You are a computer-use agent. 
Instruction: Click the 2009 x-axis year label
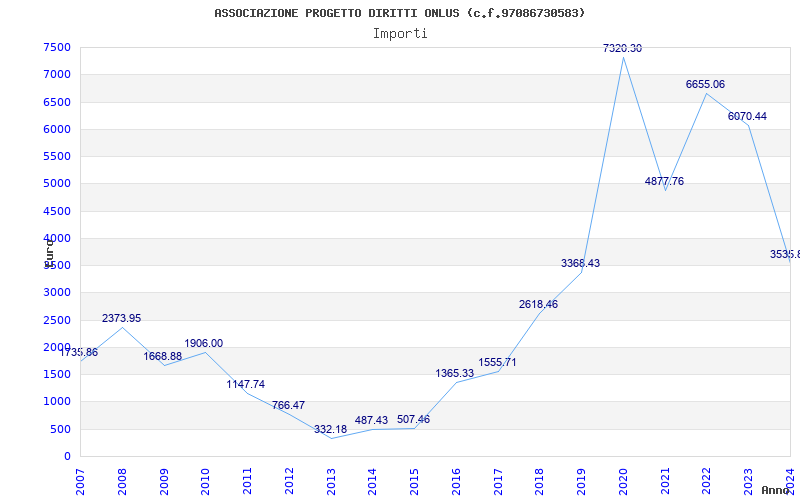tap(164, 481)
